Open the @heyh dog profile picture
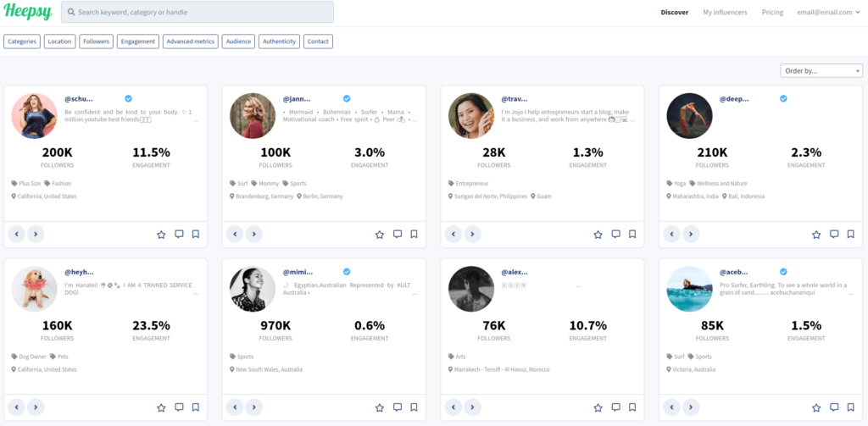 click(x=35, y=289)
